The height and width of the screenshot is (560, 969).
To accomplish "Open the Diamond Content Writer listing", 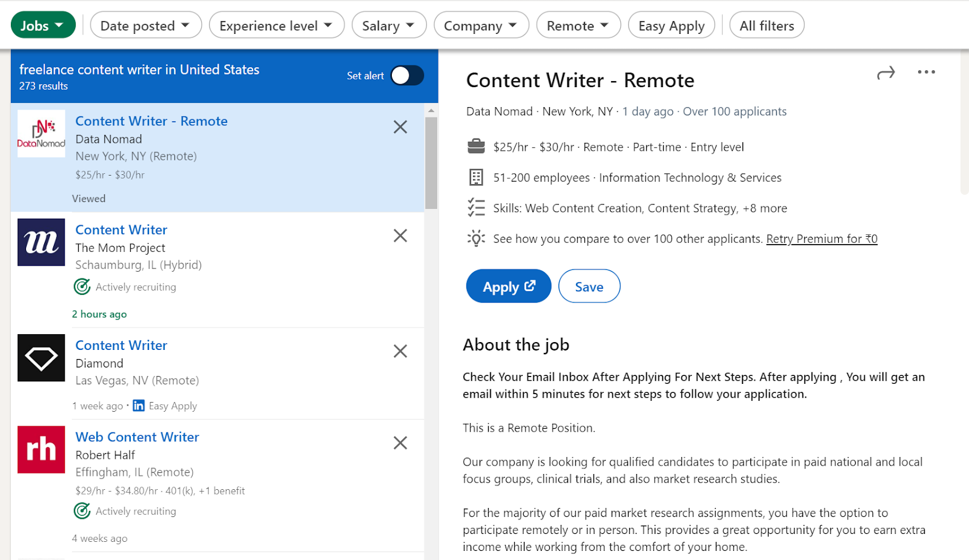I will (x=121, y=345).
